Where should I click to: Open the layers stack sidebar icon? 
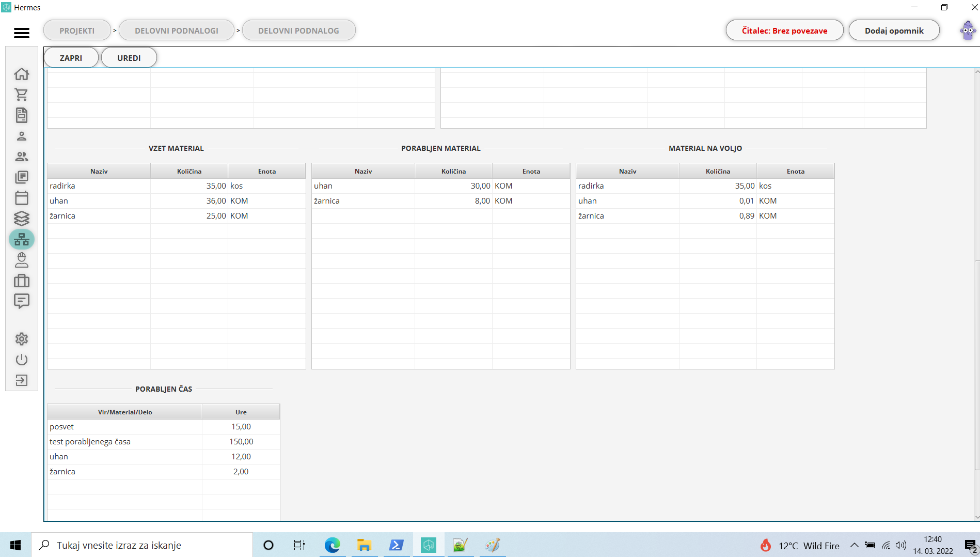coord(21,219)
